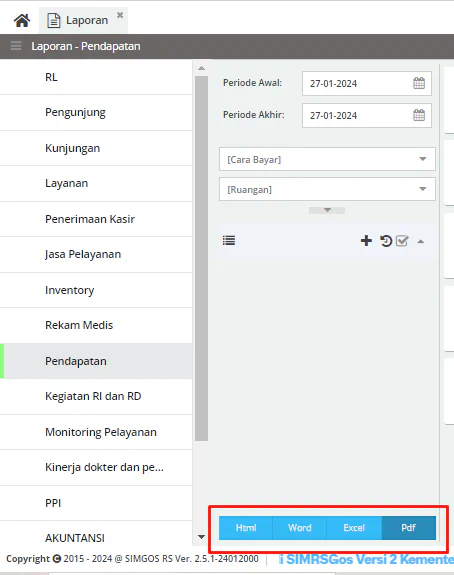Click the list view icon
The height and width of the screenshot is (575, 454).
click(x=229, y=241)
